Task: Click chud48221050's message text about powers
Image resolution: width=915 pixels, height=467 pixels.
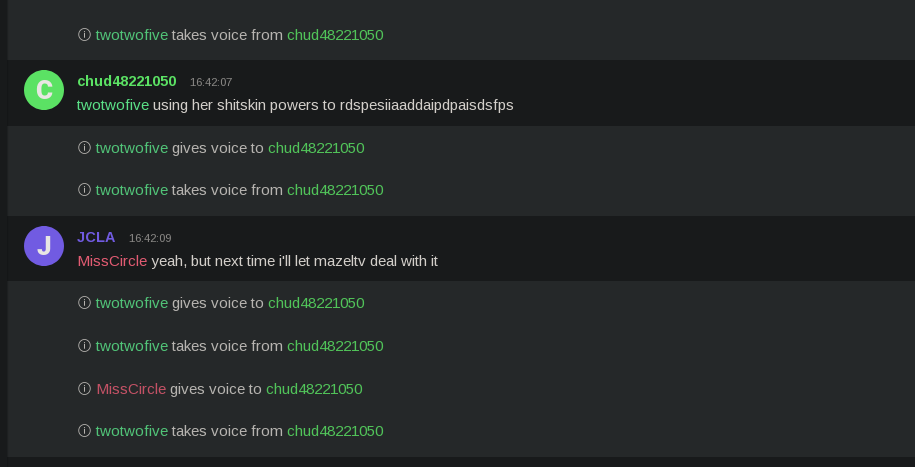Action: click(333, 104)
